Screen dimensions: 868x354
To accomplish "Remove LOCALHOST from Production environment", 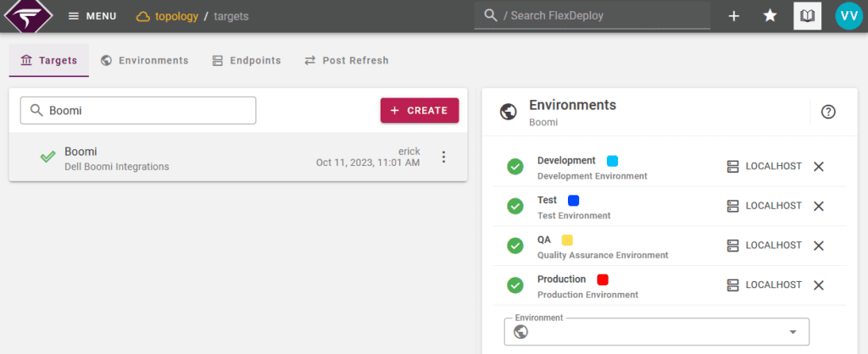I will (x=819, y=285).
